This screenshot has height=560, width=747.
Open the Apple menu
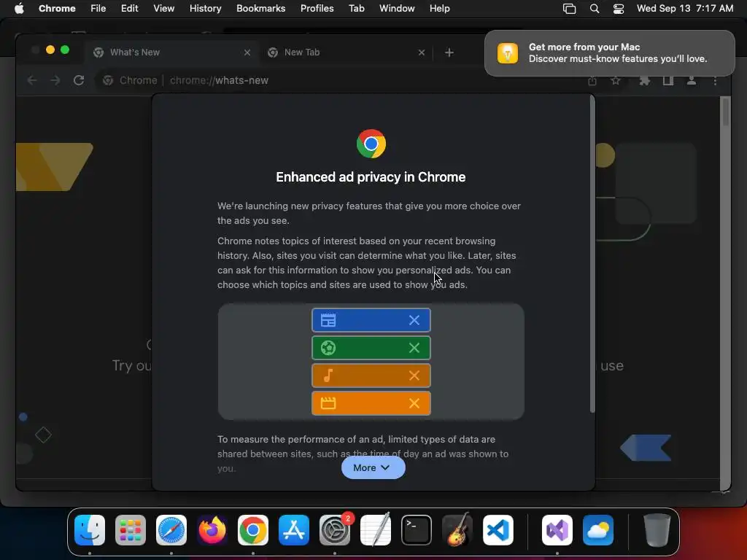pyautogui.click(x=19, y=9)
